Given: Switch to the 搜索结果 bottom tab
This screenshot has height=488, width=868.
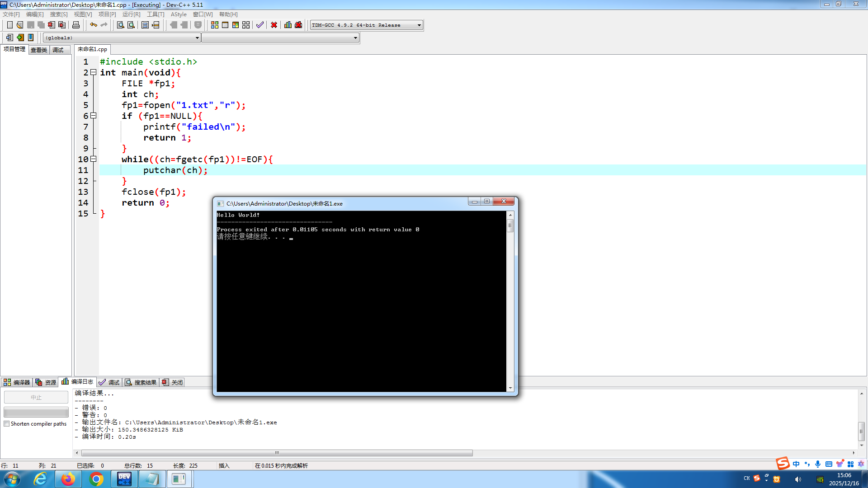Looking at the screenshot, I should coord(141,382).
